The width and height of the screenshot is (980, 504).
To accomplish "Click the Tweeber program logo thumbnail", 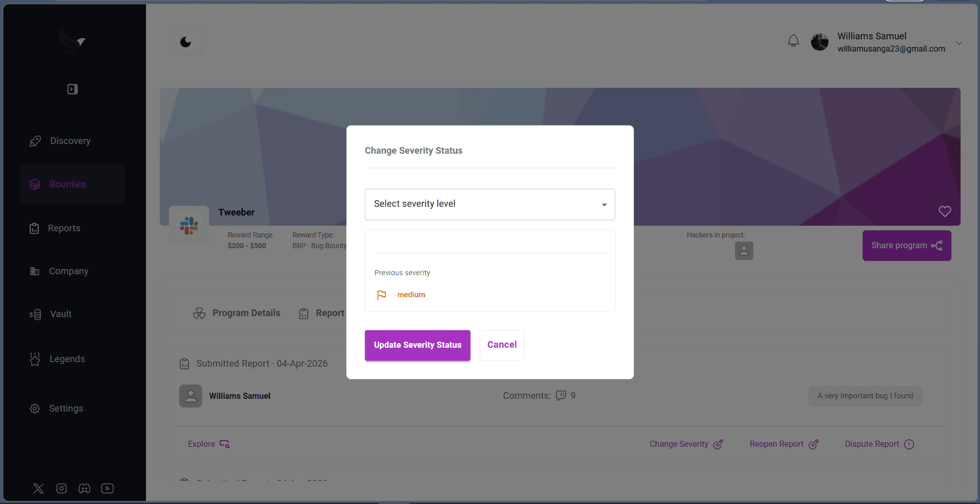I will pos(189,226).
